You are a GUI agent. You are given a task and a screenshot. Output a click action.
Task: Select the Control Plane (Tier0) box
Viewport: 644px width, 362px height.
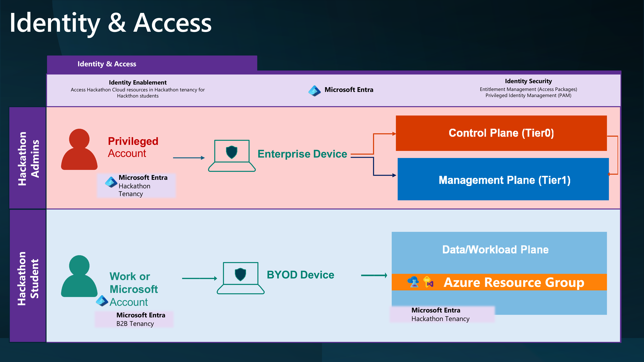pos(501,133)
